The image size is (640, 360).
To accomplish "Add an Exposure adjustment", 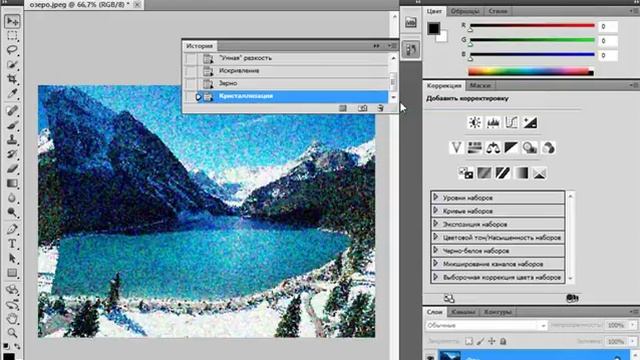I will coord(530,122).
